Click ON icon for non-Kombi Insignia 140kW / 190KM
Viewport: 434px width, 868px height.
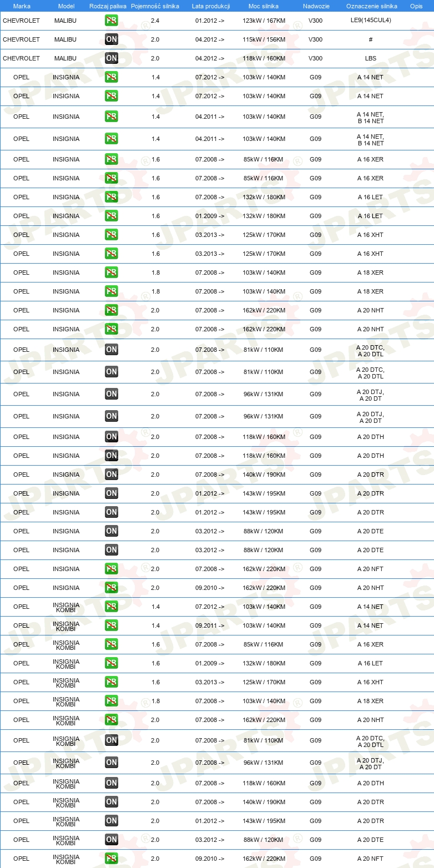[x=112, y=475]
